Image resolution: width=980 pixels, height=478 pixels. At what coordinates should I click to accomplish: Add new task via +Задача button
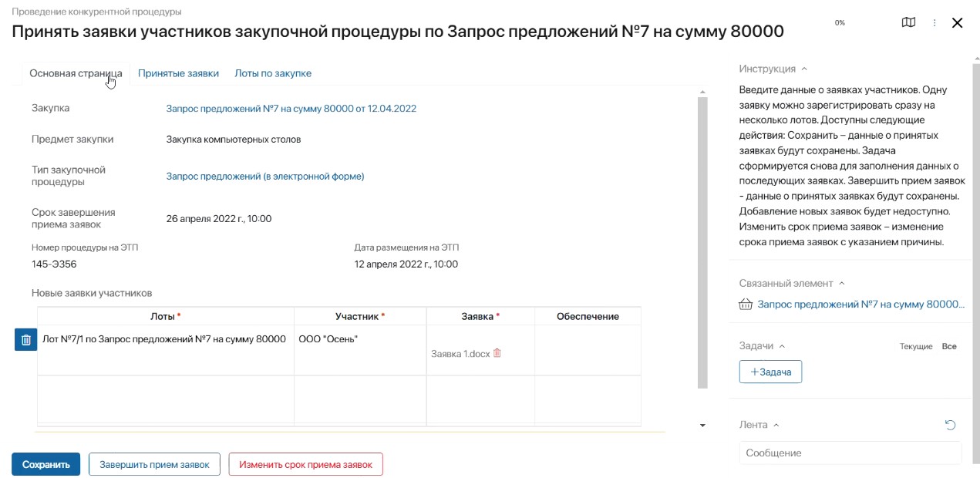(x=770, y=371)
